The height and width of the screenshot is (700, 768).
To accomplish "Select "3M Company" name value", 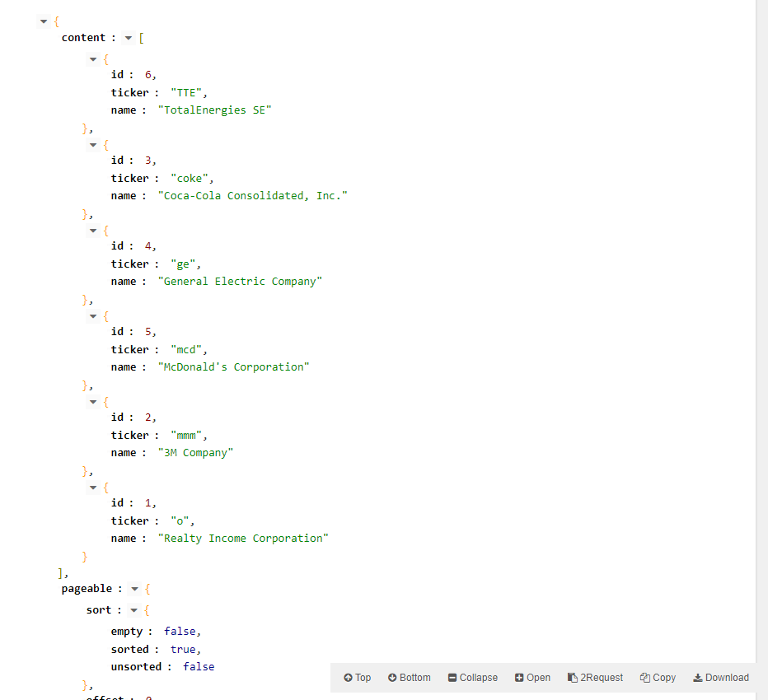I will click(x=195, y=453).
